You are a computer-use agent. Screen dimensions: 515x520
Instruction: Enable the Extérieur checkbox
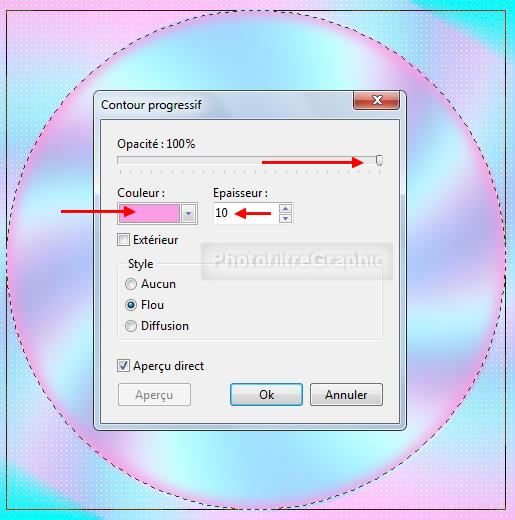(x=123, y=240)
